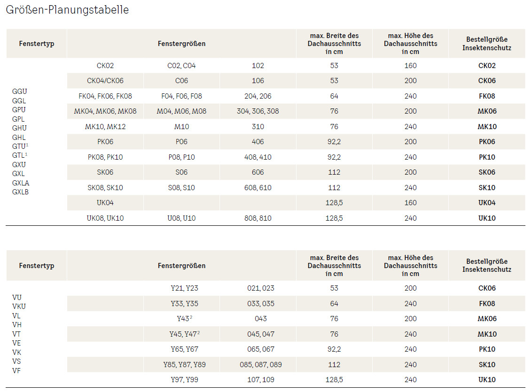
Task: Select the Y85, Y87, Y89 cell
Action: (184, 364)
